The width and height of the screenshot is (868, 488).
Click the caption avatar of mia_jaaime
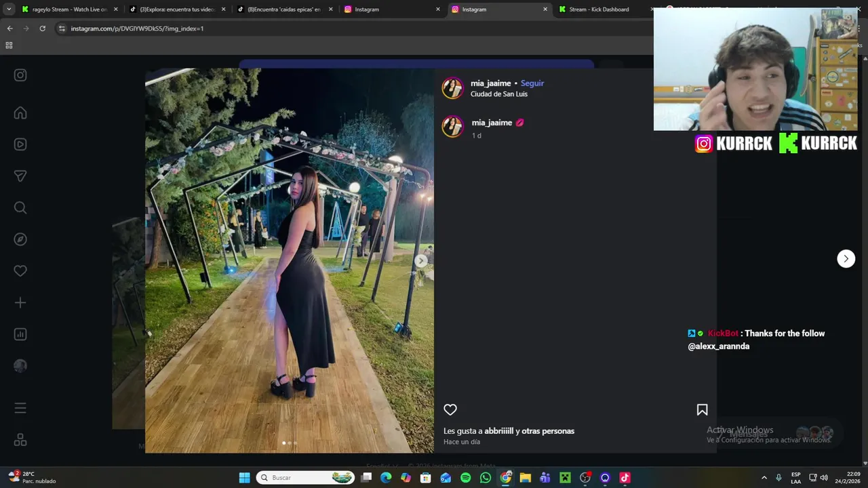click(452, 127)
